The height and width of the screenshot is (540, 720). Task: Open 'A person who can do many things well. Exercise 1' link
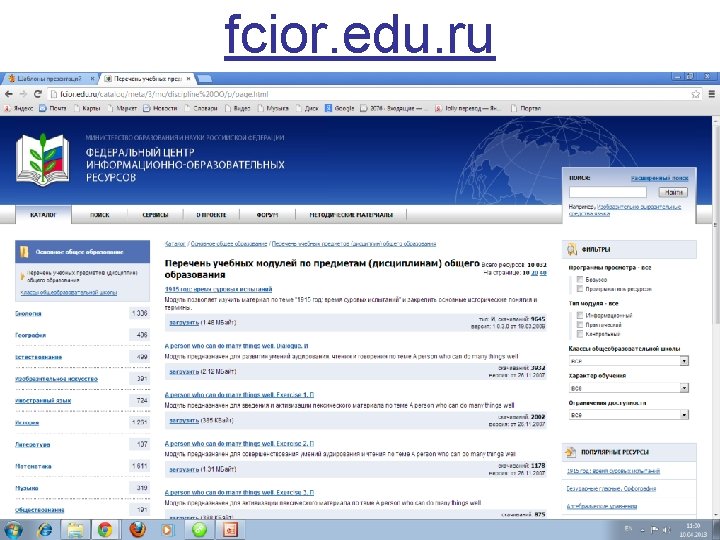pos(239,395)
